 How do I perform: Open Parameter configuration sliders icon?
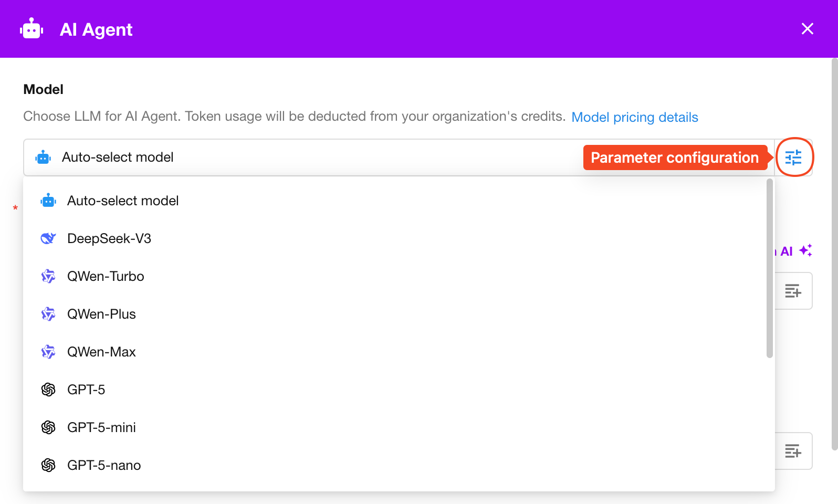[793, 157]
